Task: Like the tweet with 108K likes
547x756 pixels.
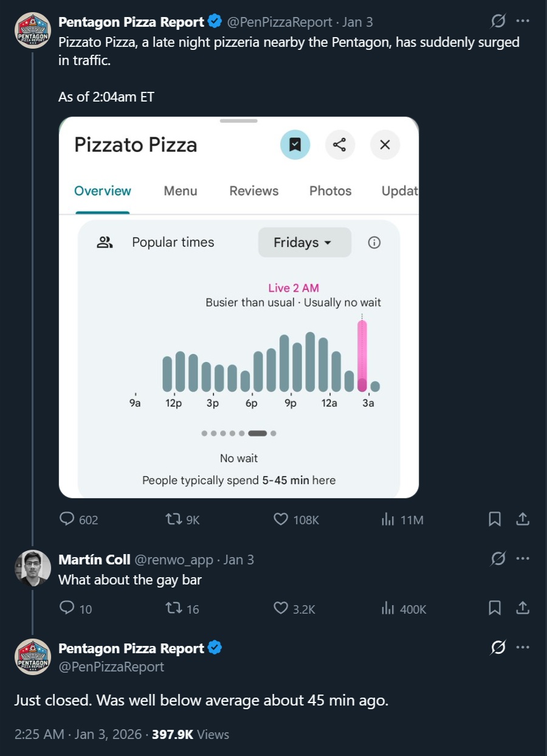Action: (x=296, y=519)
